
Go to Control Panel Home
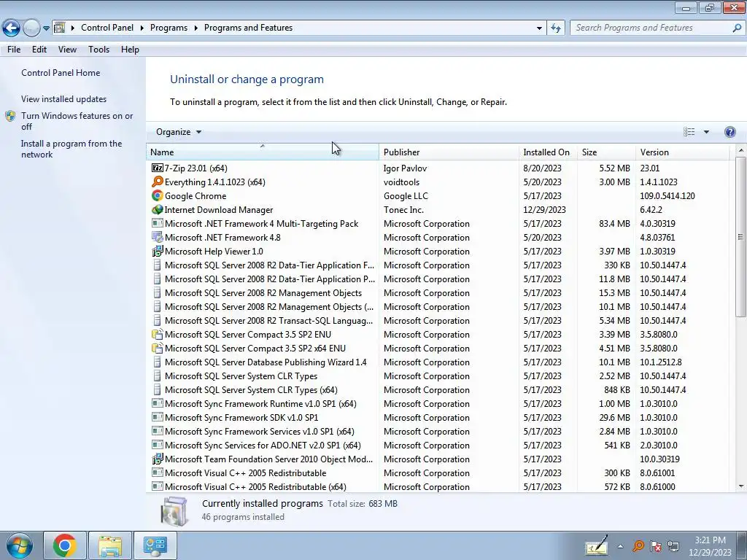coord(61,73)
